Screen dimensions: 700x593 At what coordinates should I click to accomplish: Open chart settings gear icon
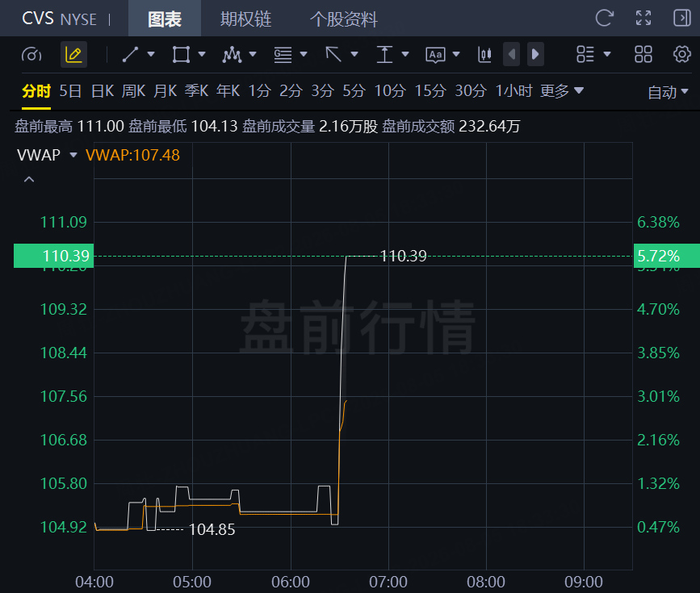pyautogui.click(x=681, y=54)
